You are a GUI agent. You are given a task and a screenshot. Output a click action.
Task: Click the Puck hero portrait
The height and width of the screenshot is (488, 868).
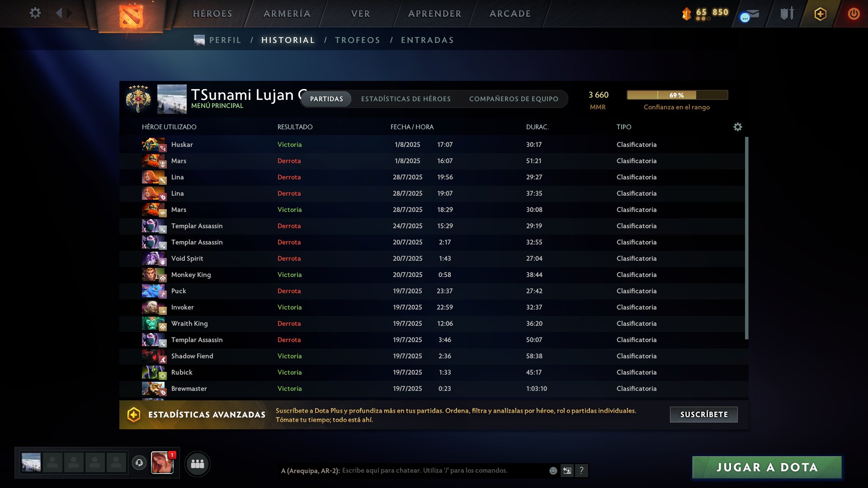tap(154, 291)
